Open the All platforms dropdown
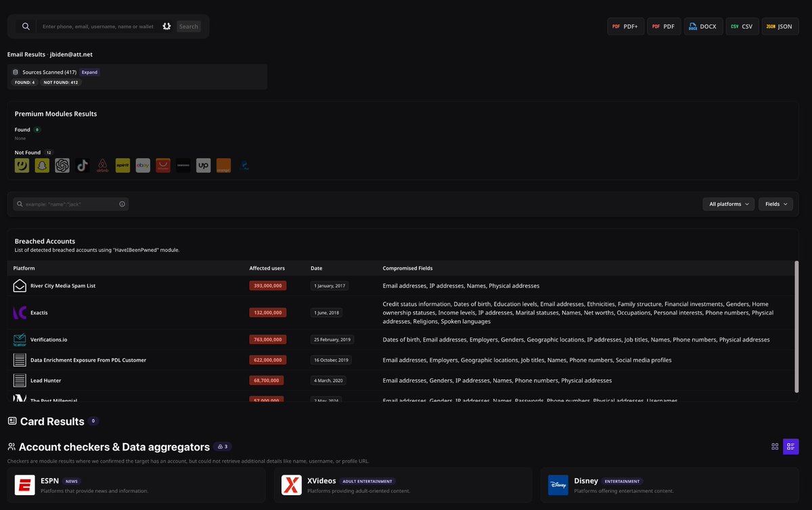 (729, 204)
